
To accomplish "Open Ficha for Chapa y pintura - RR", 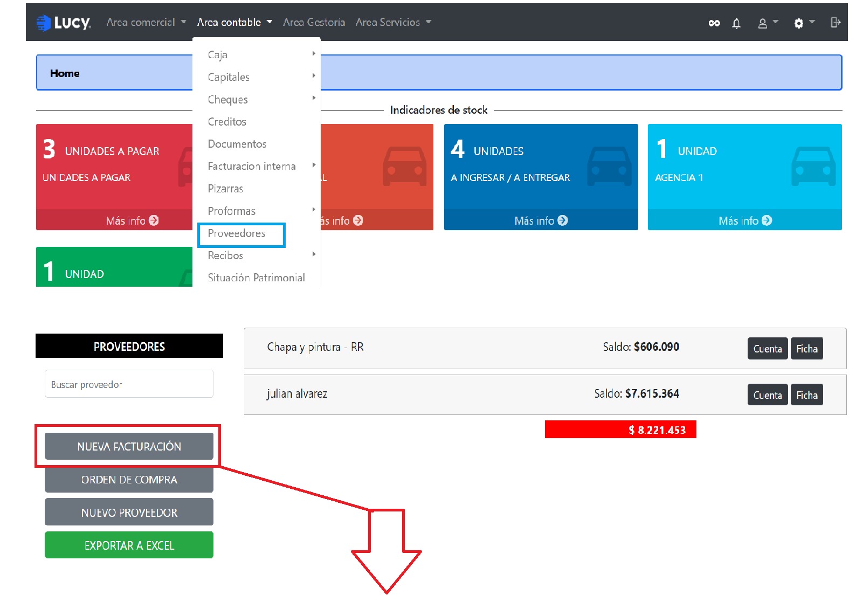I will pos(807,349).
